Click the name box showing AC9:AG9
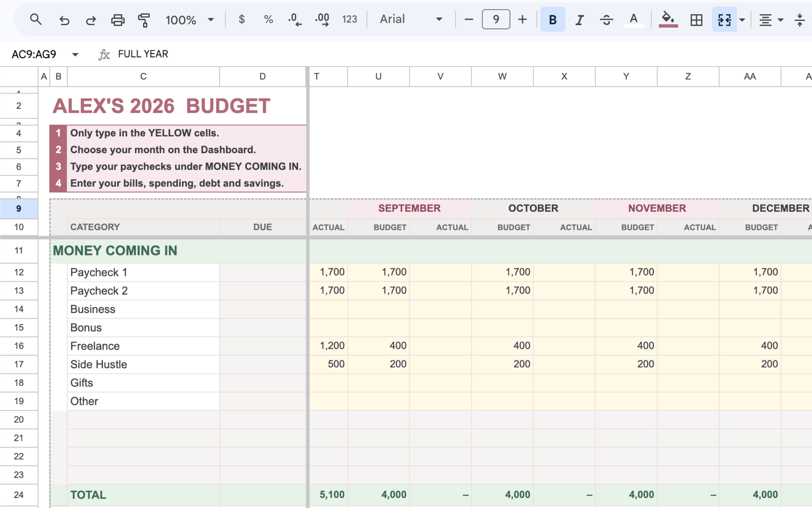The height and width of the screenshot is (508, 812). pos(34,54)
